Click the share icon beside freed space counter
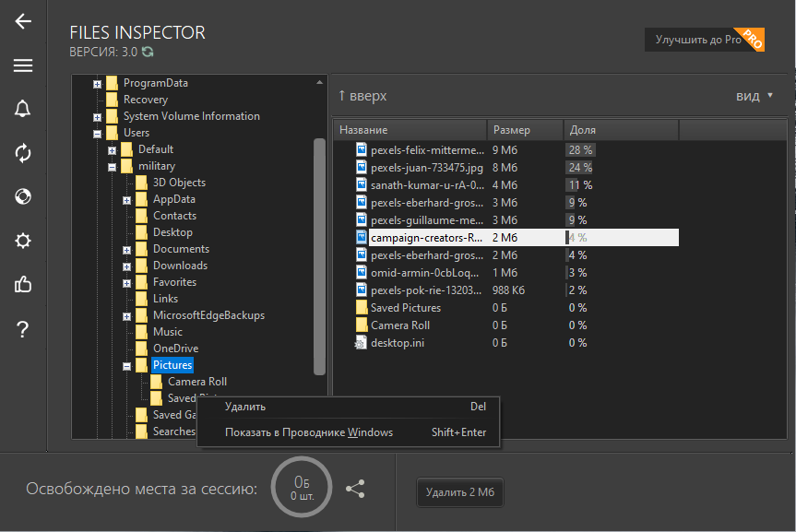Viewport: 796px width, 532px height. pos(355,489)
